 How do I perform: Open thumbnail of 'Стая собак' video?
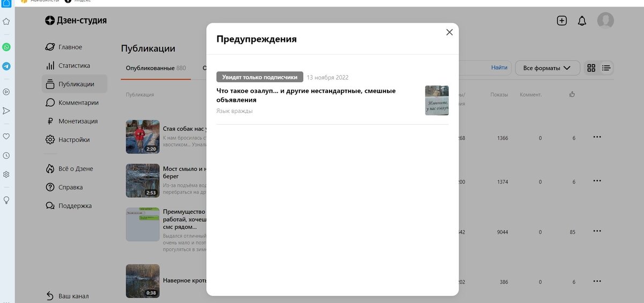pos(143,136)
